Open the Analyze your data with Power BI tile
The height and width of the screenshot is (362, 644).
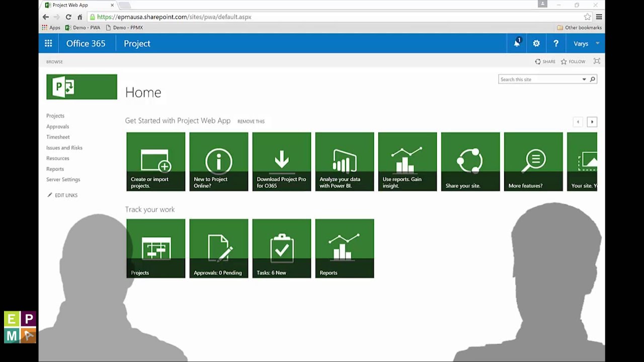click(345, 161)
